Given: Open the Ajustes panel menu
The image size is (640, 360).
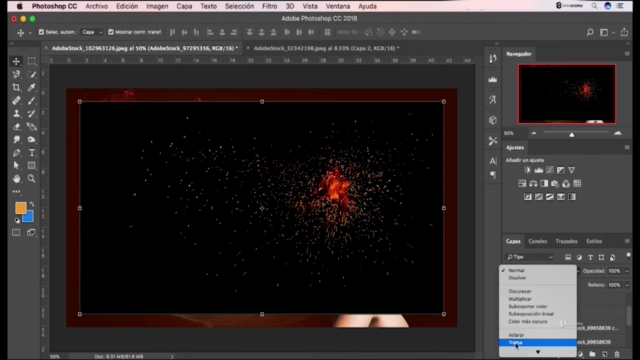Looking at the screenshot, I should click(x=627, y=147).
